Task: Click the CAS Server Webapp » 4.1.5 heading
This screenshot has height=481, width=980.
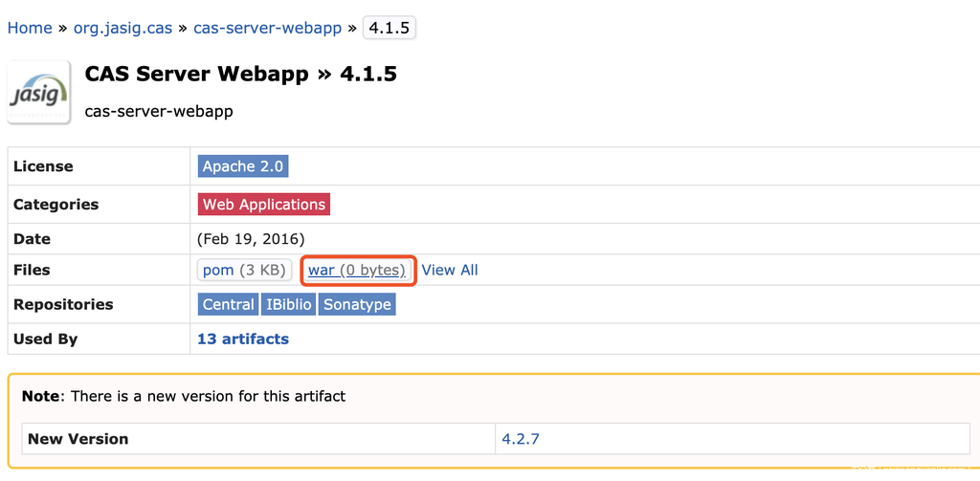Action: coord(240,75)
